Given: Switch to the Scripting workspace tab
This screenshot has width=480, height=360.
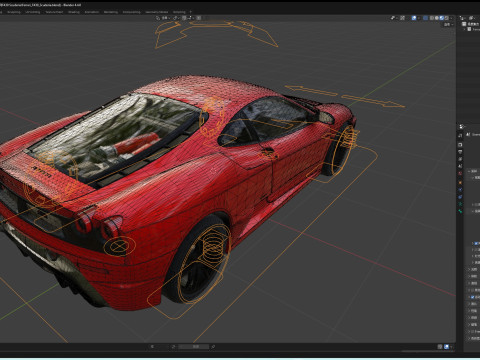Looking at the screenshot, I should point(179,12).
